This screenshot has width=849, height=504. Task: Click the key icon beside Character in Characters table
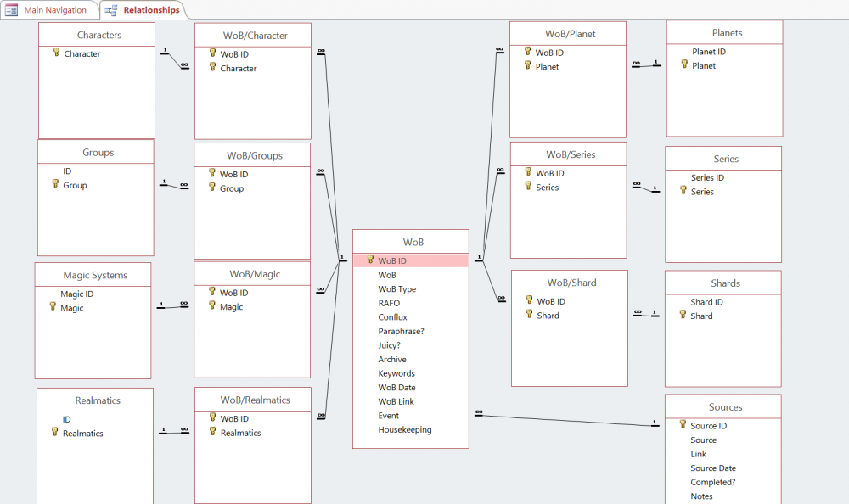56,53
